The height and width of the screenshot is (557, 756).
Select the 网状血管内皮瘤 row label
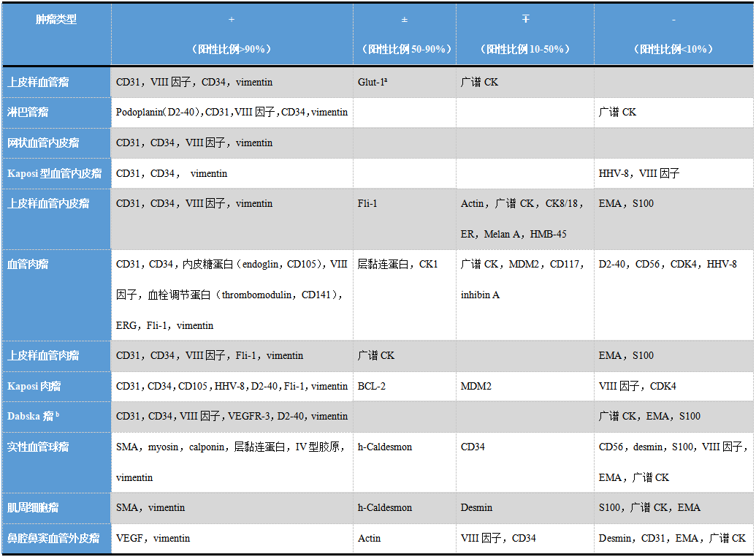tap(43, 143)
